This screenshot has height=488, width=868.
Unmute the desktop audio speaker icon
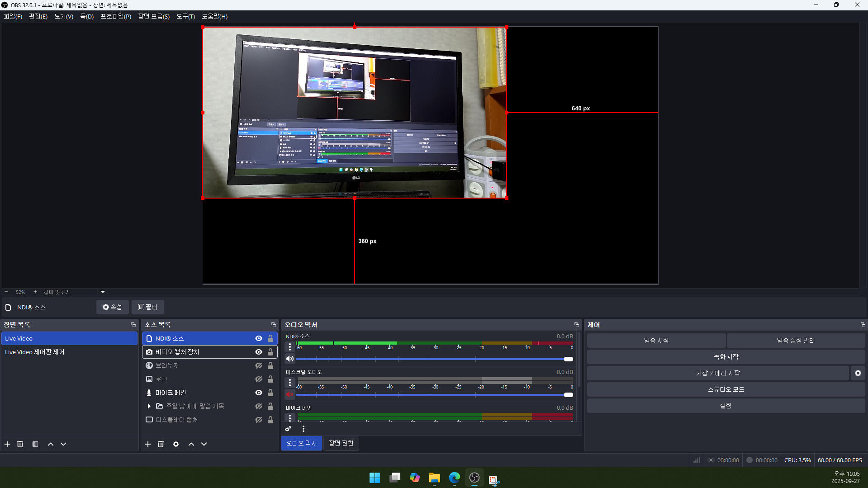pos(290,394)
